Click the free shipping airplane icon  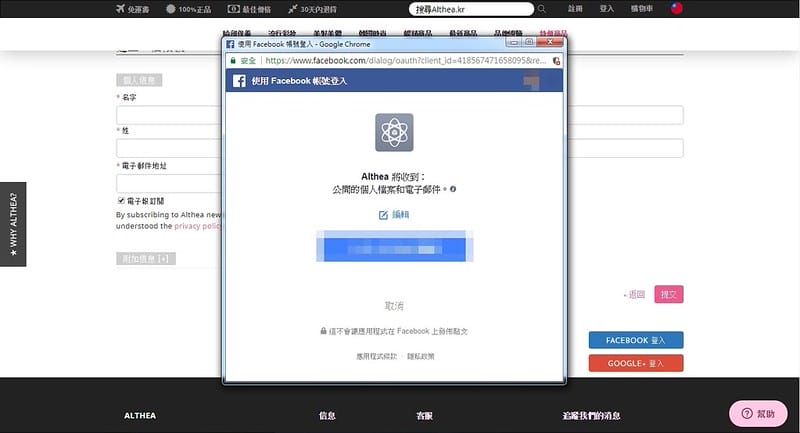click(120, 8)
